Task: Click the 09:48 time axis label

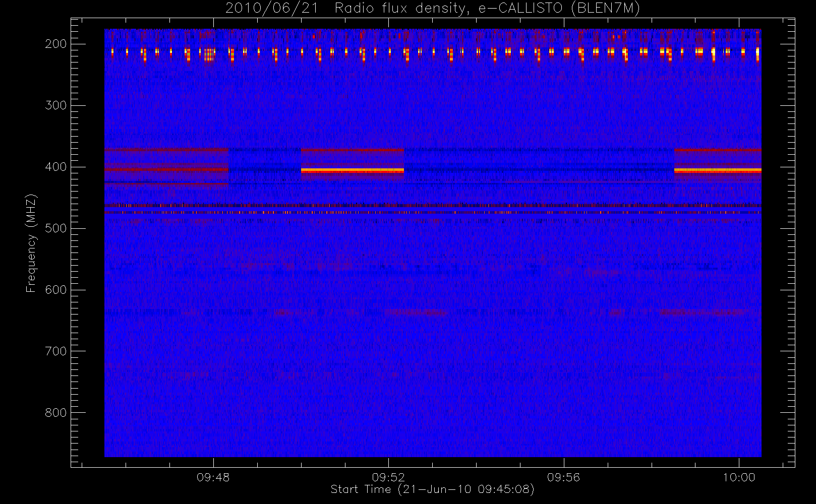Action: pos(213,477)
